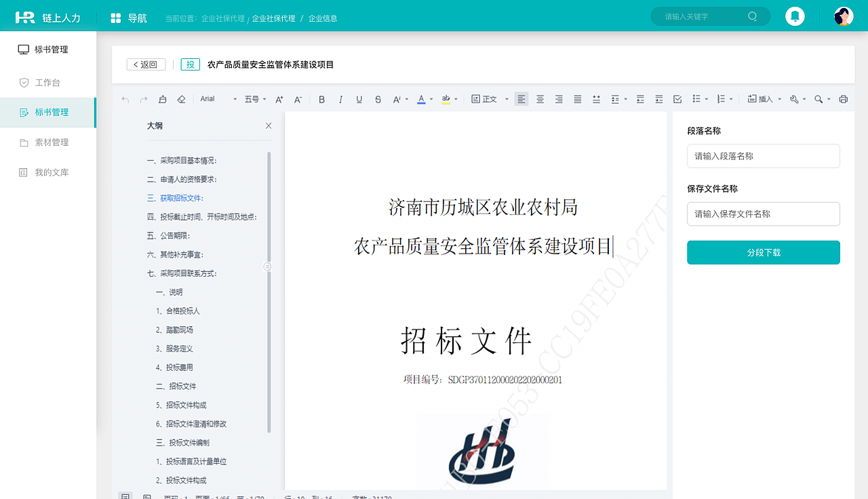Open the 插入 insert menu
The width and height of the screenshot is (868, 499).
tap(763, 99)
